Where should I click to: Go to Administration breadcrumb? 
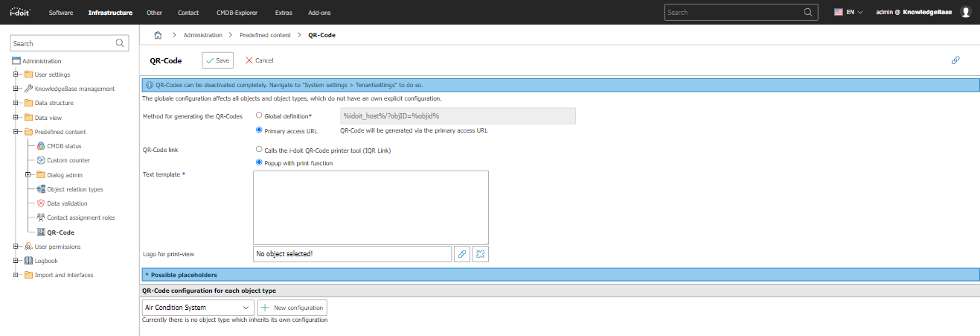pyautogui.click(x=202, y=35)
